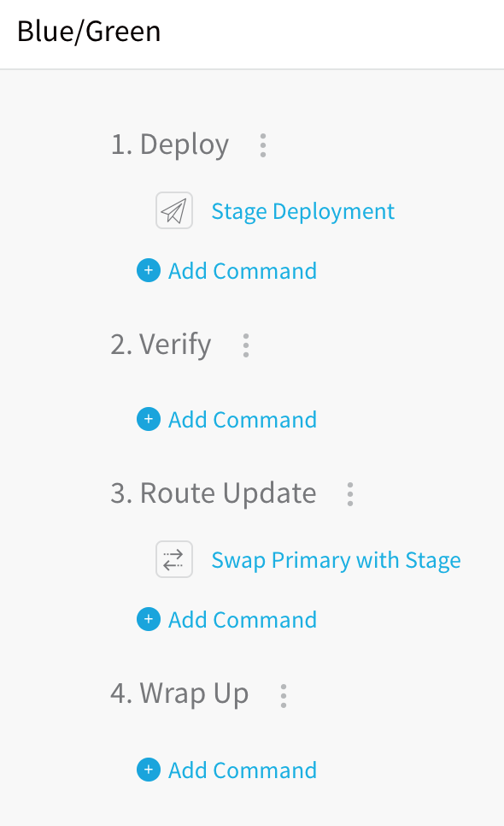504x826 pixels.
Task: Select the 1. Deploy phase heading
Action: tap(170, 145)
